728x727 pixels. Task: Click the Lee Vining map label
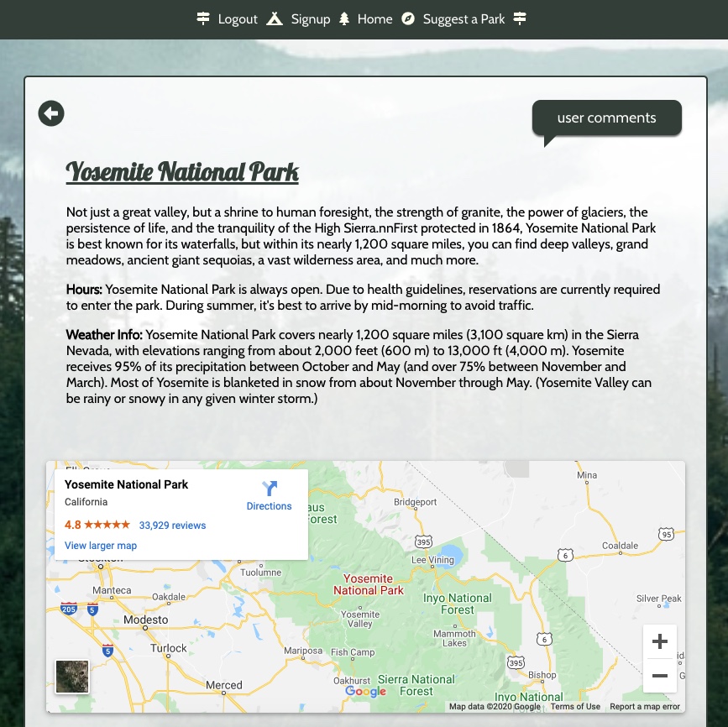(x=432, y=560)
